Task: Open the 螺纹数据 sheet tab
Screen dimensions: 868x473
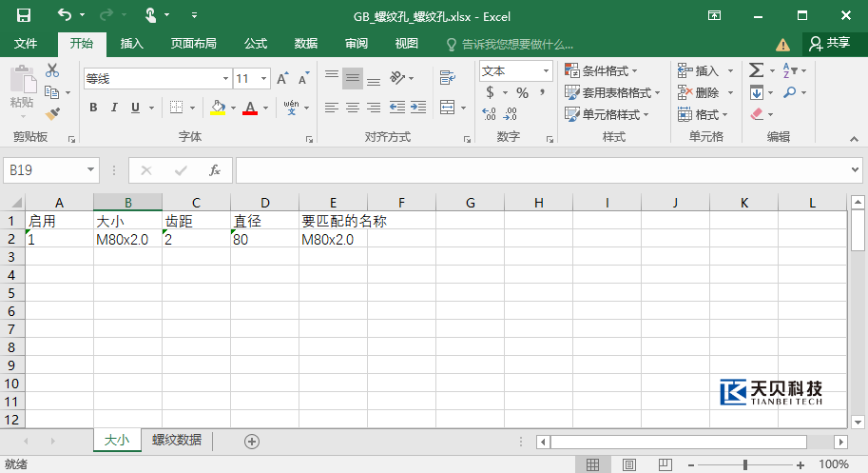Action: (x=177, y=440)
